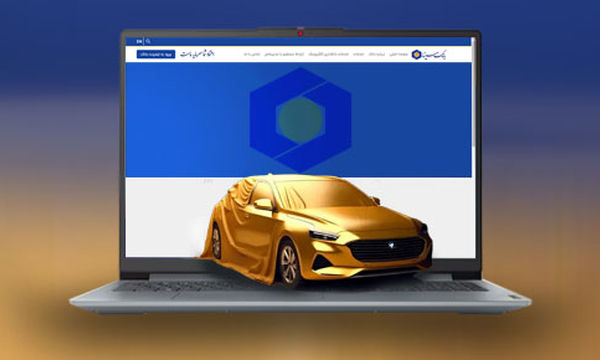Click the green center of the banner hexagon
600x360 pixels.
300,120
